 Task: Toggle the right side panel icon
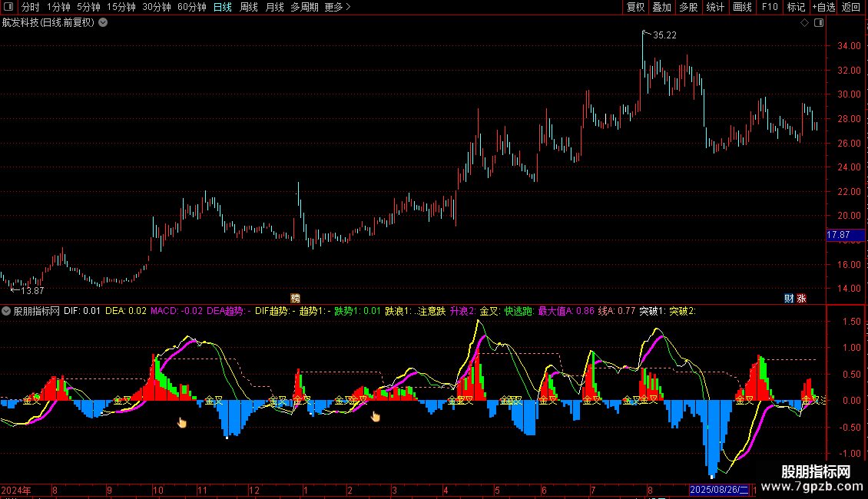coord(819,23)
